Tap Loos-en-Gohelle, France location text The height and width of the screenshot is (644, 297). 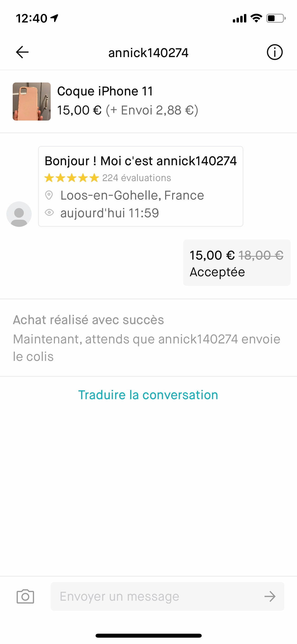click(x=132, y=195)
